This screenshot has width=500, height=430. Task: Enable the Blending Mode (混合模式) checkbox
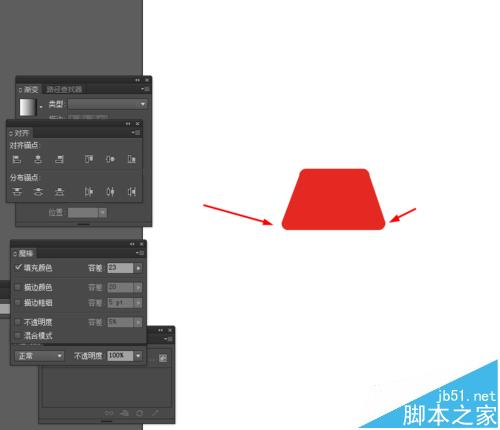18,335
